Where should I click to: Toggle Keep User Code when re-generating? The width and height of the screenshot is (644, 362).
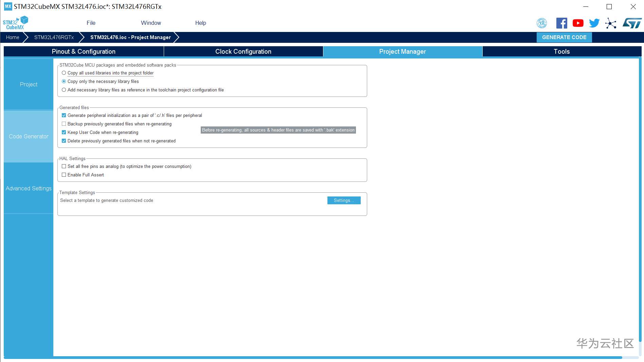[64, 132]
